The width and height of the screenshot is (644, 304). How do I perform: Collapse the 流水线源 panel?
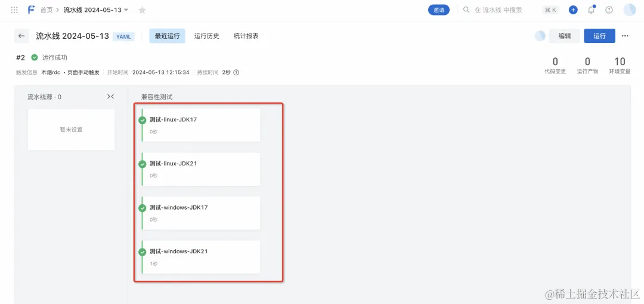110,97
